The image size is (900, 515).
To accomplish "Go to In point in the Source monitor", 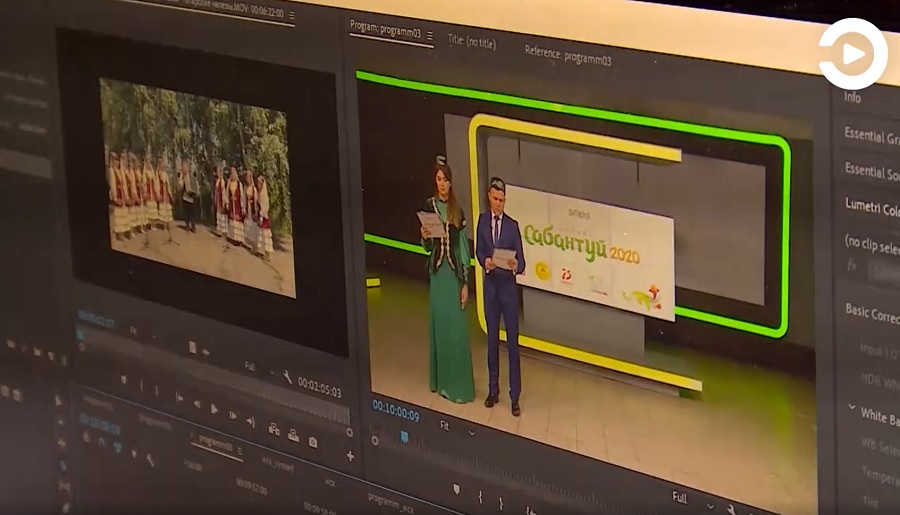I will (179, 397).
